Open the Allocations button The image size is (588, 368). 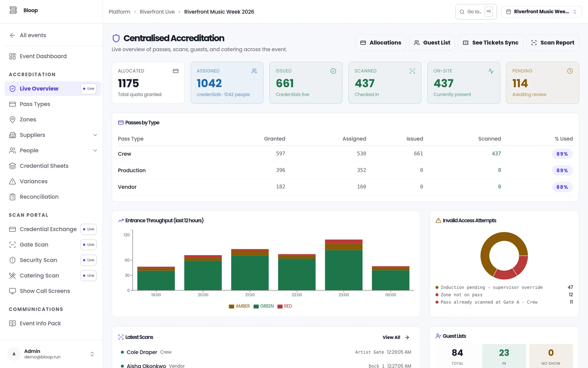click(381, 43)
